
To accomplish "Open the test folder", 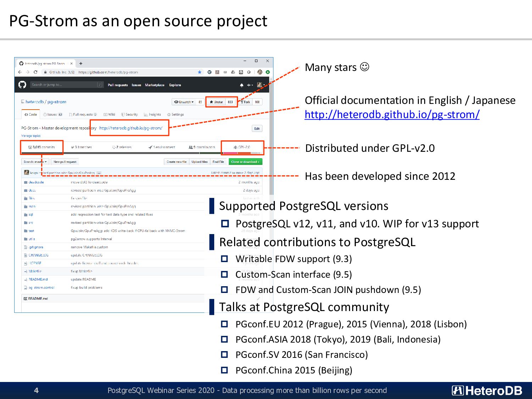I will (32, 231).
